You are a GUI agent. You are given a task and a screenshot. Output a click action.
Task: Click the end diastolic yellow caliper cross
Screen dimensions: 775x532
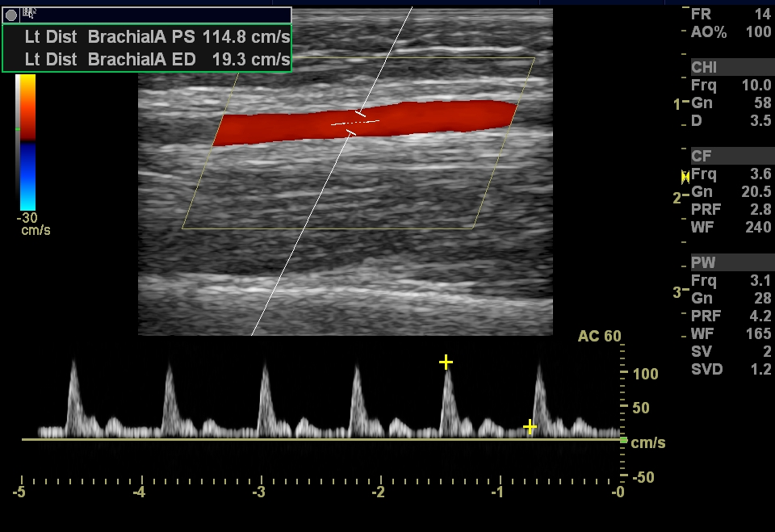point(530,426)
